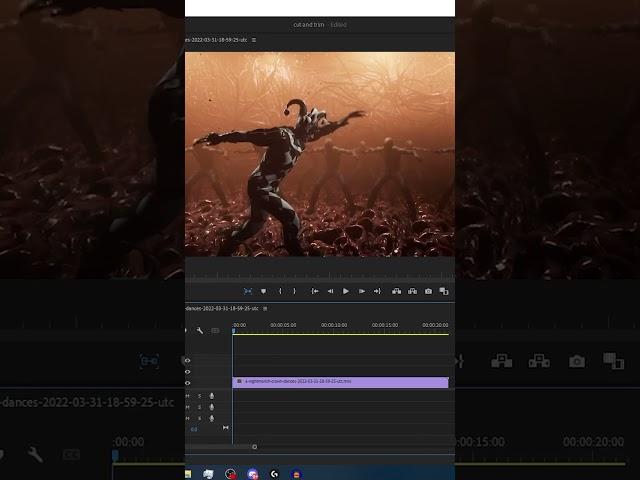Open the Program monitor panel menu
The height and width of the screenshot is (480, 640).
[254, 40]
